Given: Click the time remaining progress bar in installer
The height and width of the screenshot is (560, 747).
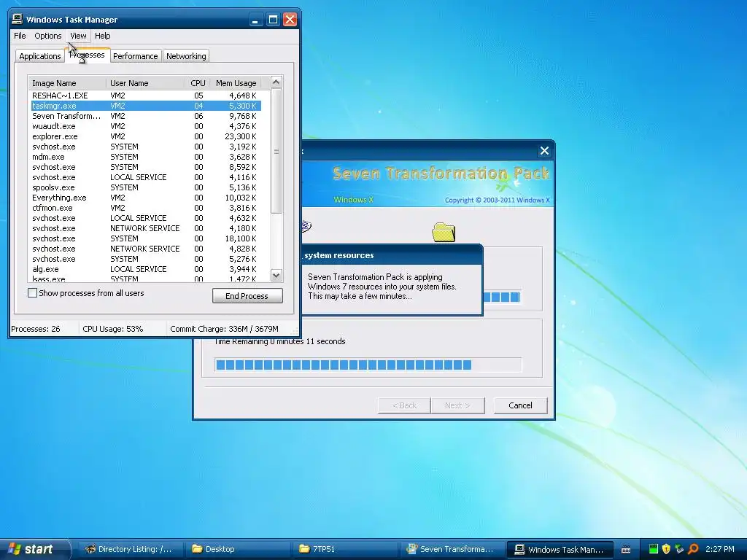Looking at the screenshot, I should [x=368, y=365].
